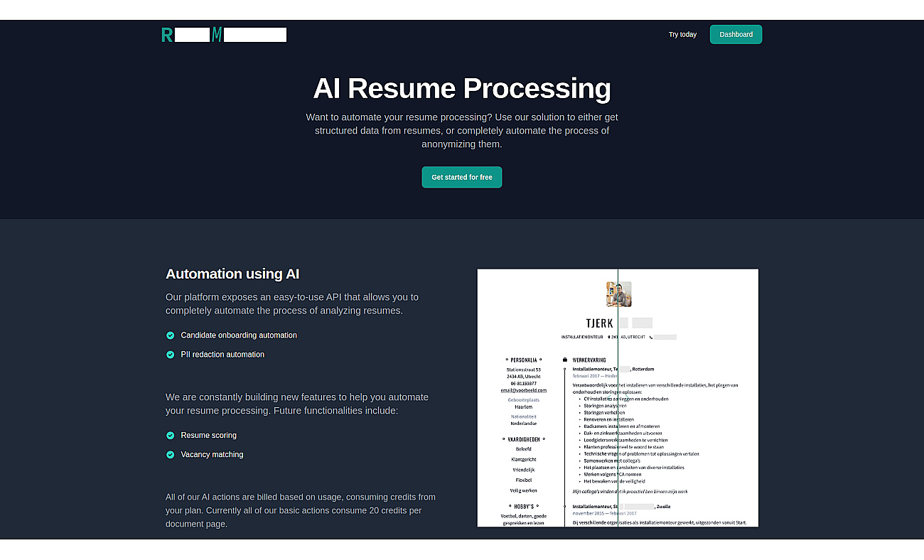Click check icon beside PII redaction automation
924x560 pixels.
pyautogui.click(x=171, y=355)
